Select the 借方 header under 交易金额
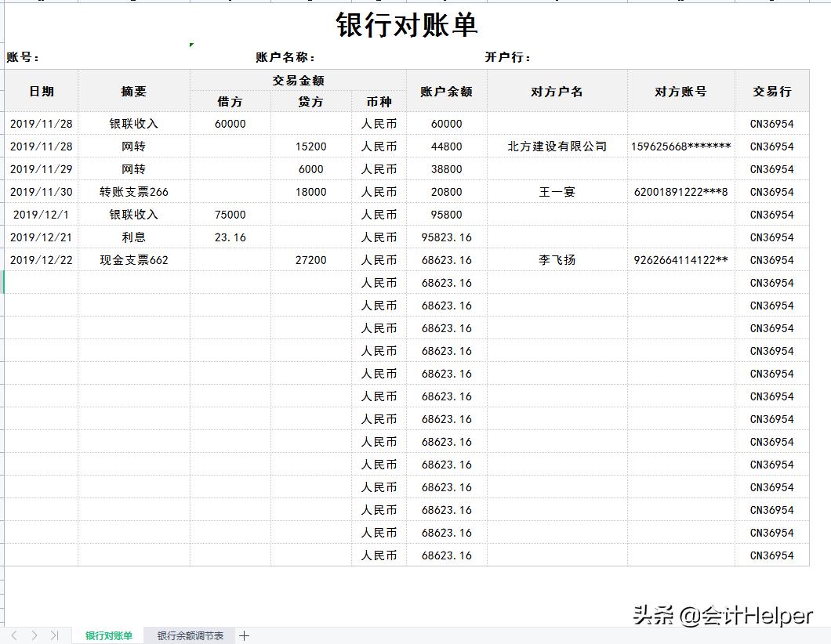This screenshot has height=644, width=831. click(230, 101)
